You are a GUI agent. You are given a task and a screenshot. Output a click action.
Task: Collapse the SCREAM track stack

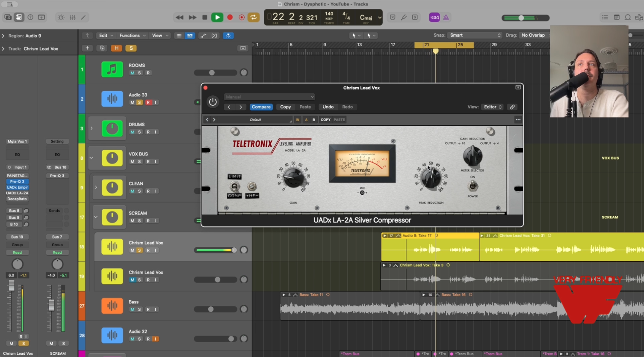(x=96, y=217)
